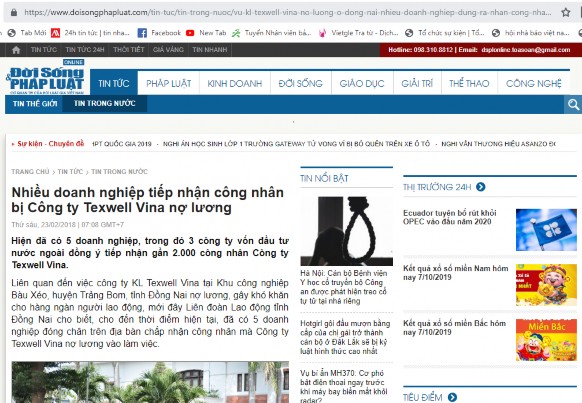Click TIN TRONG NƯỚC breadcrumb
This screenshot has width=582, height=403.
(120, 171)
